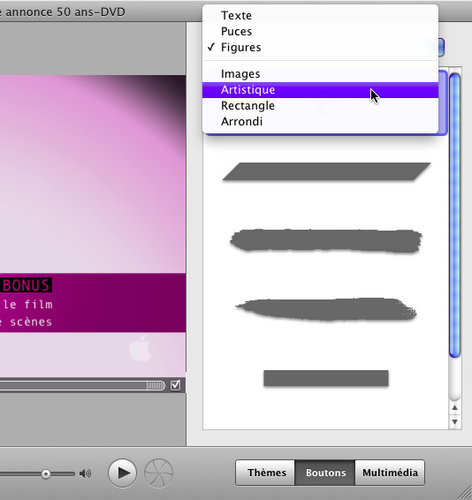Click the speaker volume icon
472x500 pixels.
[85, 473]
